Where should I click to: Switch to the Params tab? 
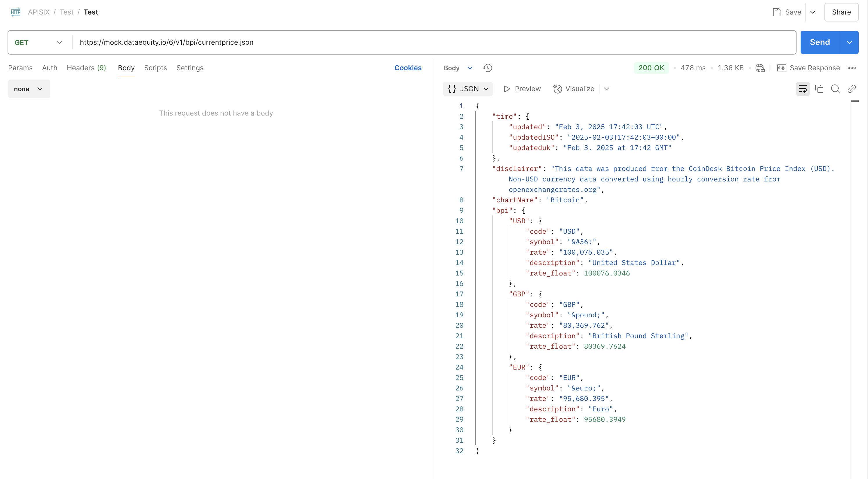pyautogui.click(x=20, y=68)
